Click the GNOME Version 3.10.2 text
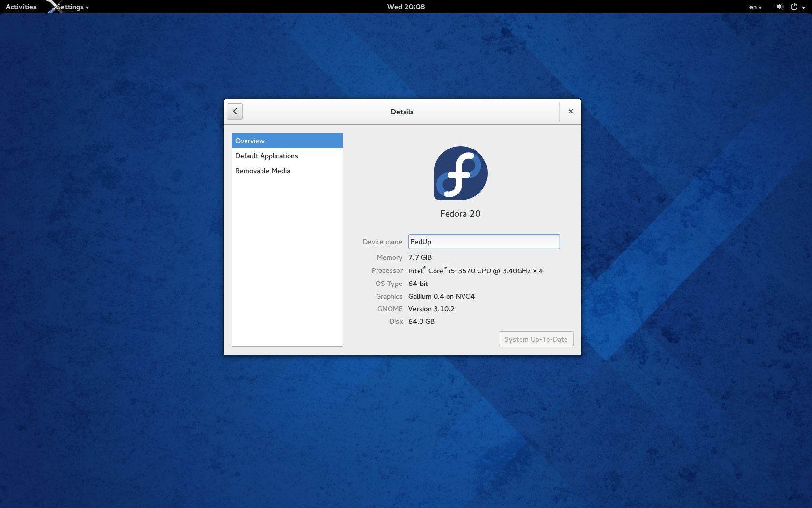 tap(431, 309)
